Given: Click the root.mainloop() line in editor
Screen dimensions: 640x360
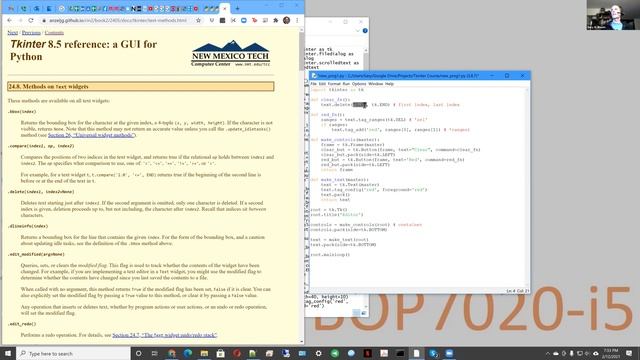Looking at the screenshot, I should pos(330,255).
